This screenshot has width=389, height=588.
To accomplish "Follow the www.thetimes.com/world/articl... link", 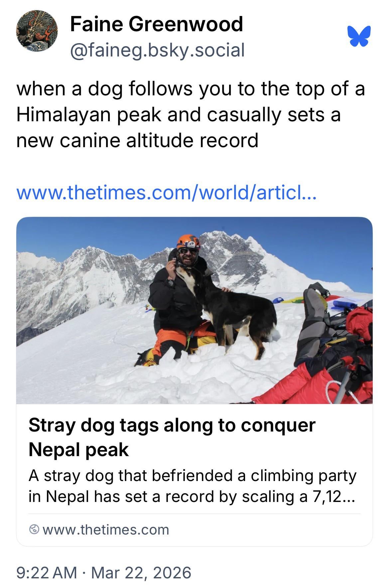I will [x=166, y=192].
